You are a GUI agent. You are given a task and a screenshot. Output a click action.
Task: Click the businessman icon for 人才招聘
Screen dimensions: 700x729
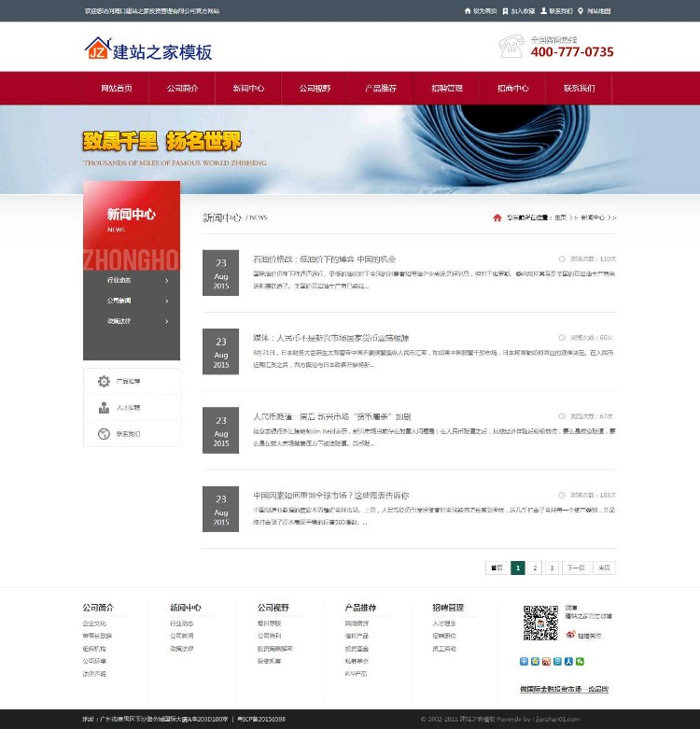[104, 408]
